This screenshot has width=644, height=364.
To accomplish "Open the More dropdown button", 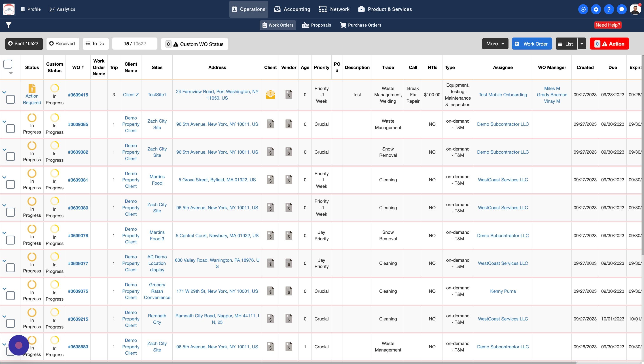I will 495,44.
